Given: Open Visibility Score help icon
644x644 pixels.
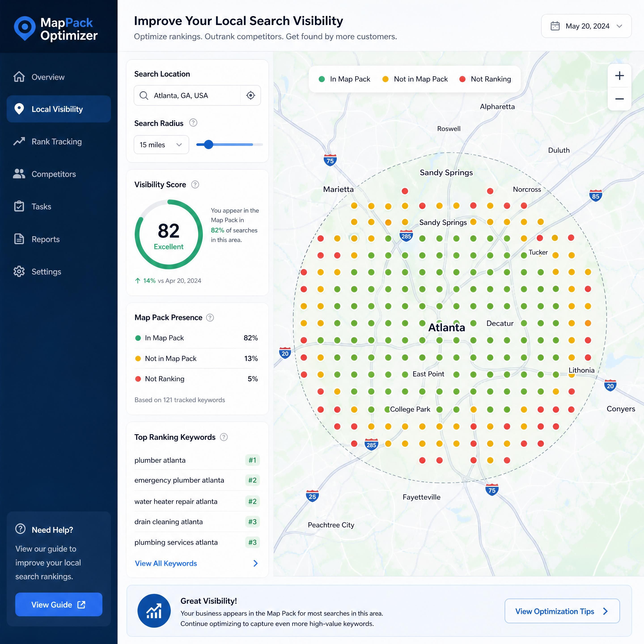Looking at the screenshot, I should coord(195,184).
